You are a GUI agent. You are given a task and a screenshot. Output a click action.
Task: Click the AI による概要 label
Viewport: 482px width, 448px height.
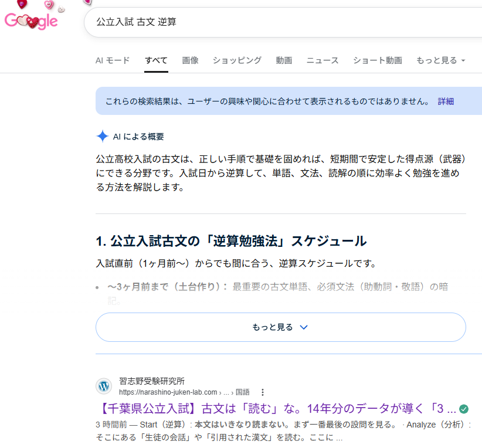pyautogui.click(x=138, y=137)
